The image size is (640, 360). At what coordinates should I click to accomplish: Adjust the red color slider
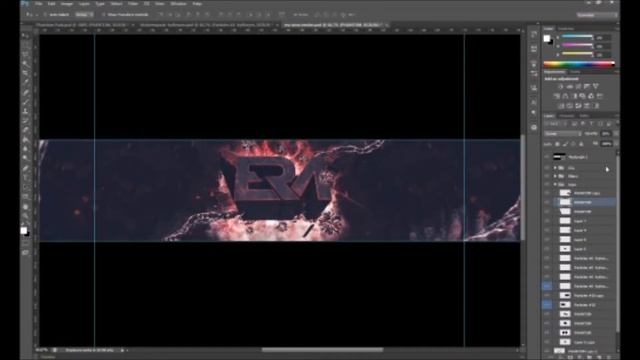click(x=577, y=37)
